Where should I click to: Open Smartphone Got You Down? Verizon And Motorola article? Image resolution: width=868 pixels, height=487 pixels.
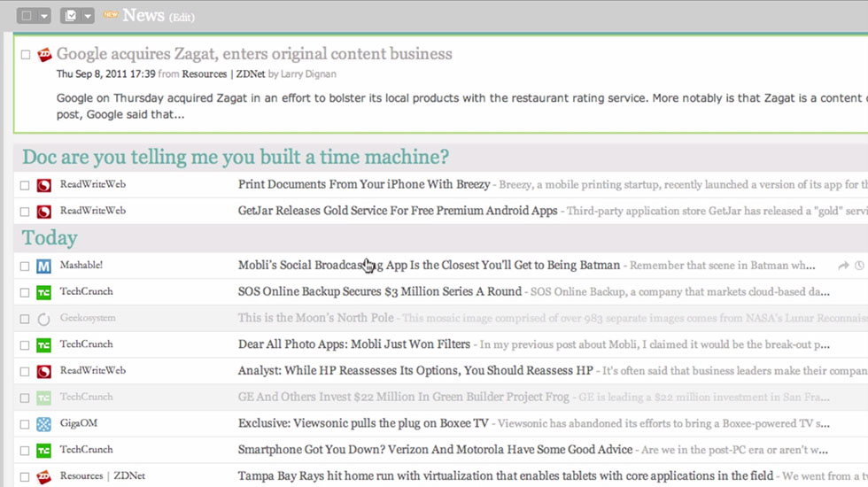pos(435,450)
